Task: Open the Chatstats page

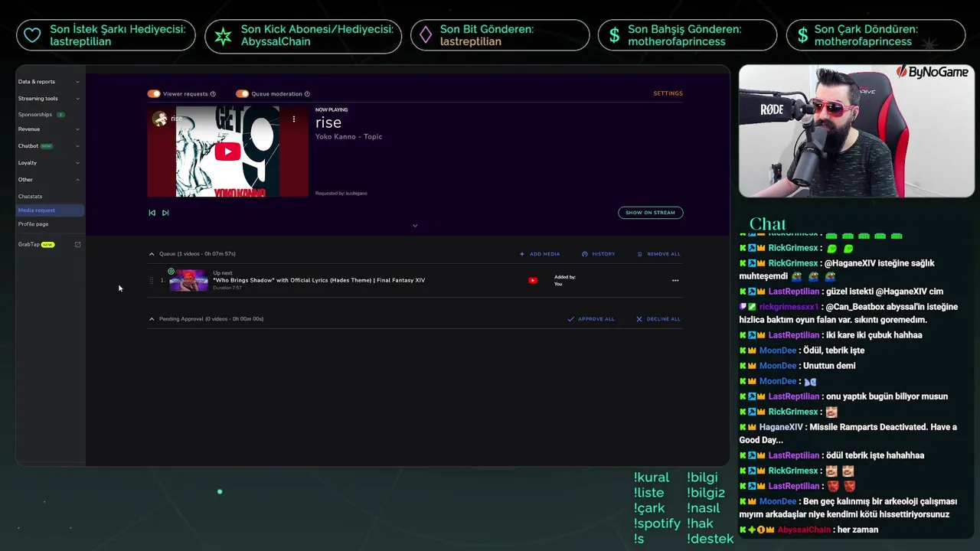Action: tap(31, 197)
